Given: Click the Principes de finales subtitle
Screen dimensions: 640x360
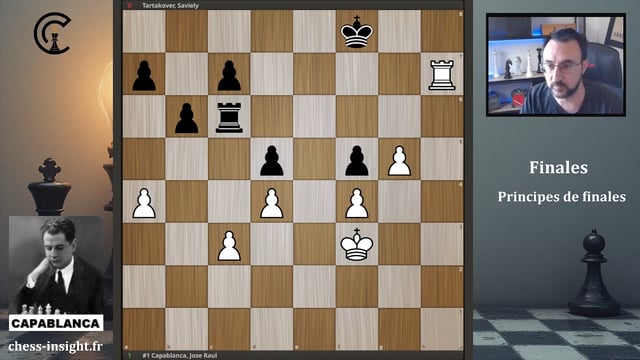Looking at the screenshot, I should pos(562,197).
